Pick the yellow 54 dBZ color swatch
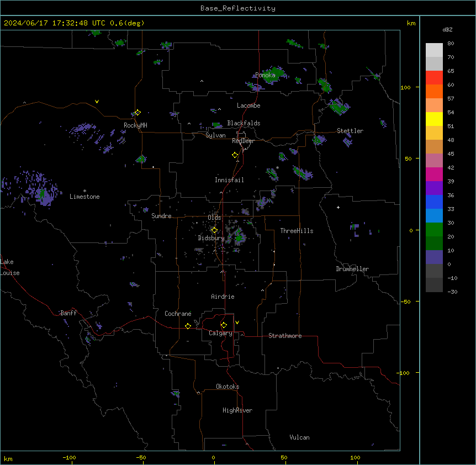Viewport: 476px width, 465px height. coord(434,119)
